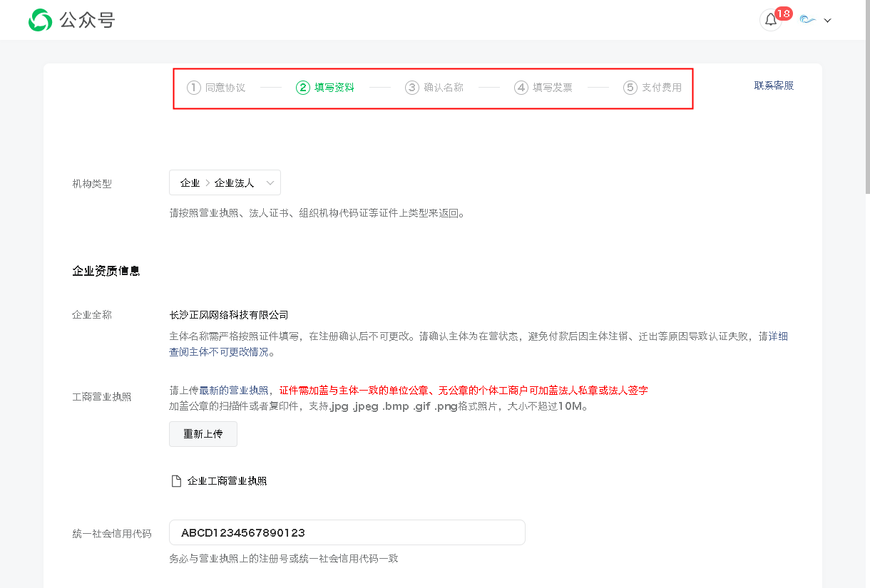This screenshot has height=588, width=870.
Task: Select the active step 填写资料
Action: click(x=325, y=88)
